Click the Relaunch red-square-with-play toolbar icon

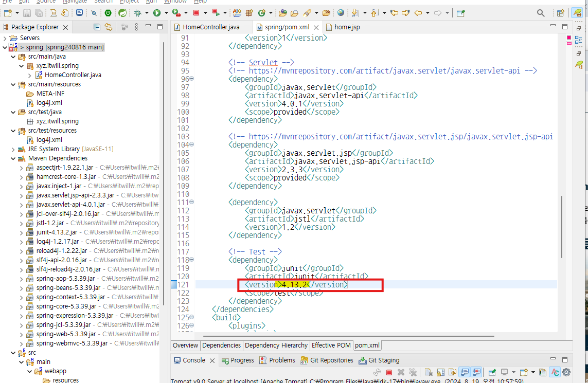coord(216,13)
